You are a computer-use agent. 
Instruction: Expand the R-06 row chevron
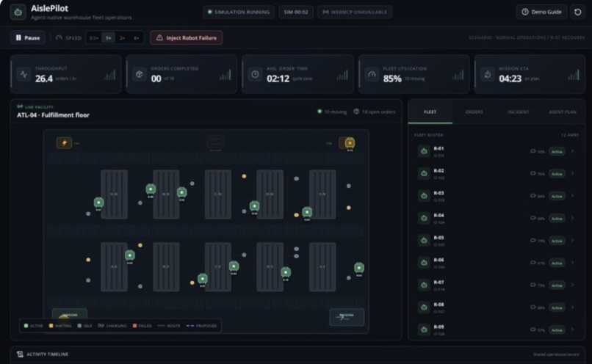[572, 262]
